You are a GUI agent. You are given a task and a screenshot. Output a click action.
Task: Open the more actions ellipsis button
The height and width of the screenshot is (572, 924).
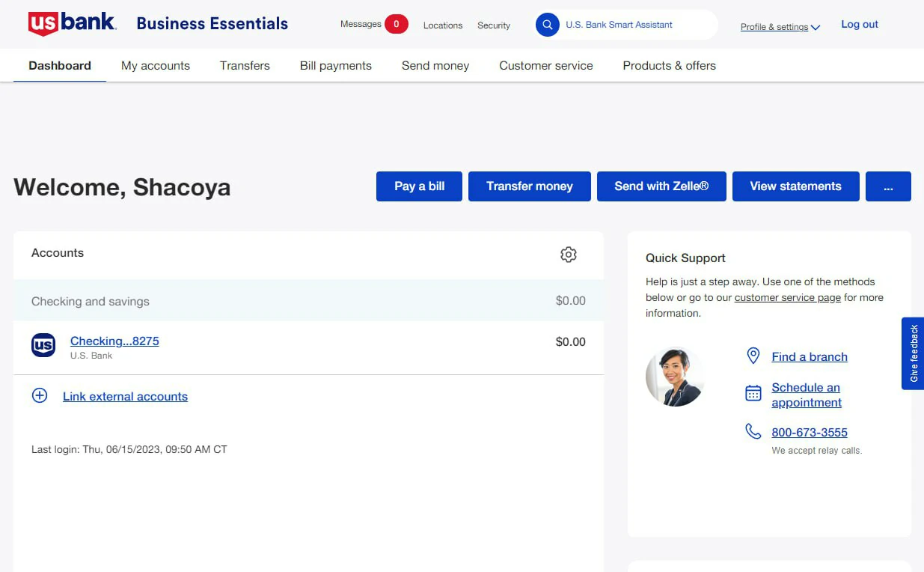(x=888, y=186)
